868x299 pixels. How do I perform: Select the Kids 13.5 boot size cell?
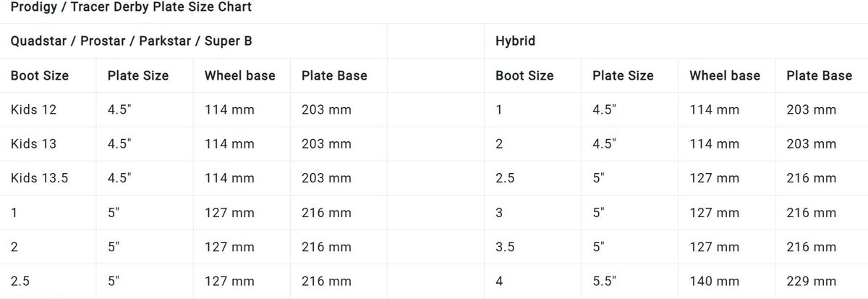[39, 178]
